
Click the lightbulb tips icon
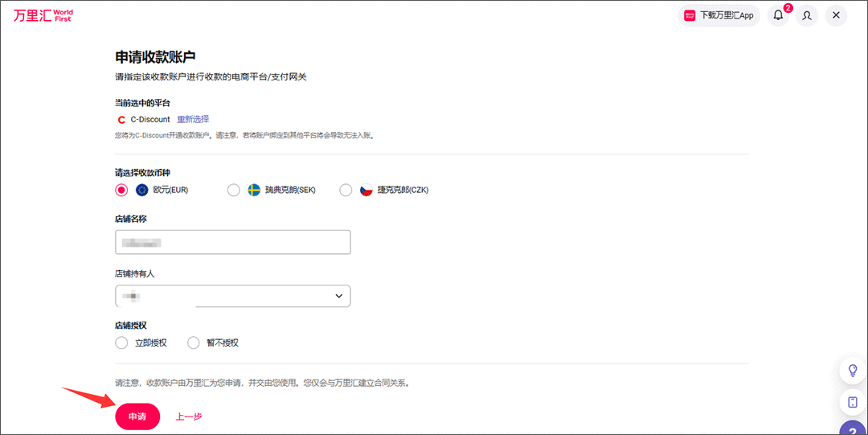pyautogui.click(x=853, y=370)
